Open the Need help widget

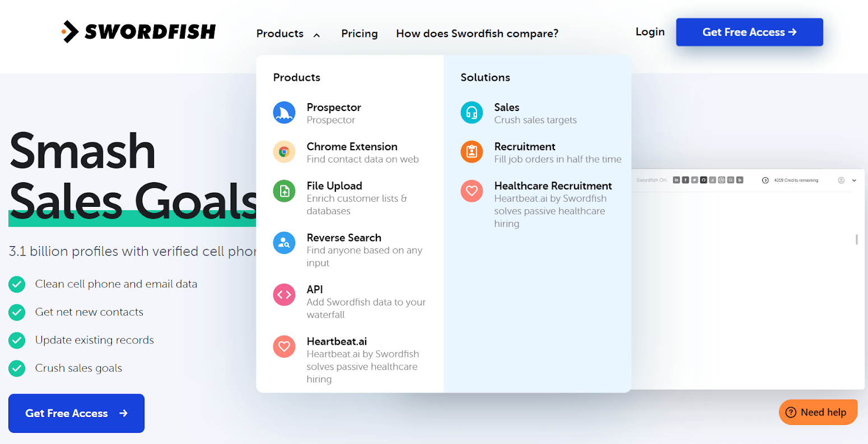[x=818, y=412]
